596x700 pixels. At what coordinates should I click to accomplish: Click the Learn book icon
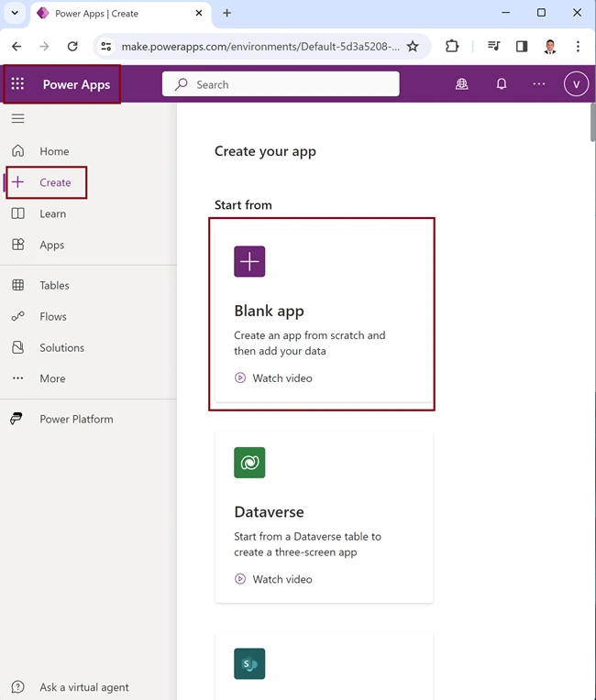tap(17, 213)
